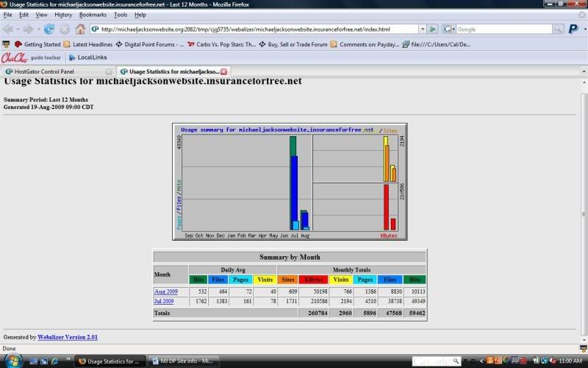
Task: Open the Bookmarks menu
Action: coord(93,15)
